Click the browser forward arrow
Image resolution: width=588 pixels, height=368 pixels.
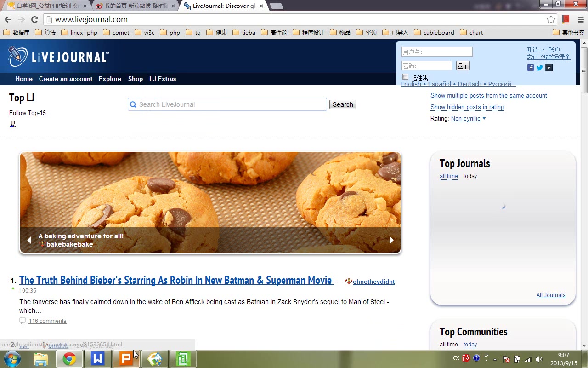pyautogui.click(x=21, y=19)
